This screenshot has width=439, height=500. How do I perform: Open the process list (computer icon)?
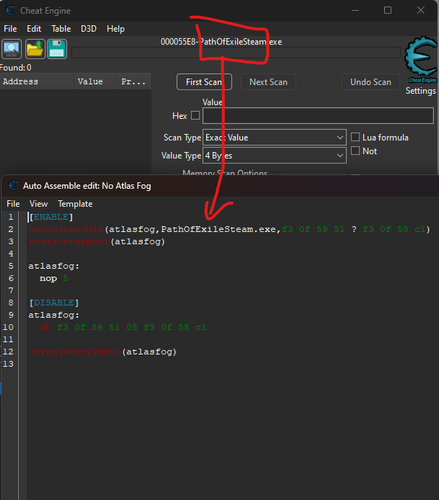12,49
